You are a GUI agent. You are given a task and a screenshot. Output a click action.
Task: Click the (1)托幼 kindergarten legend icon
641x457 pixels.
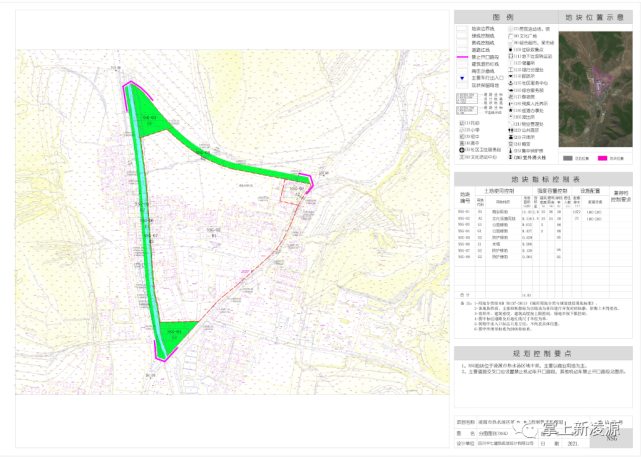point(462,123)
